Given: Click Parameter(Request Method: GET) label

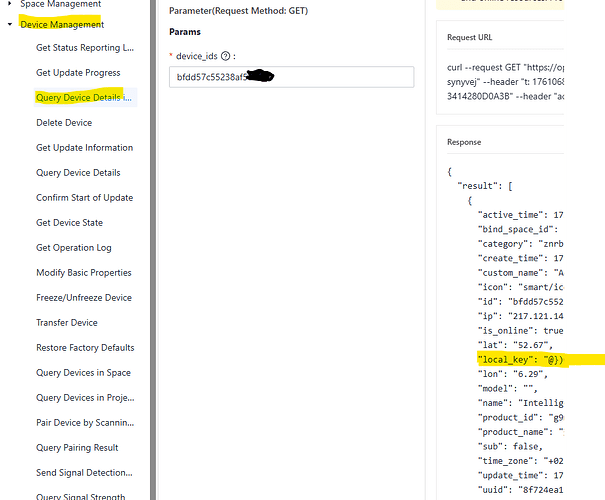Looking at the screenshot, I should [x=238, y=11].
